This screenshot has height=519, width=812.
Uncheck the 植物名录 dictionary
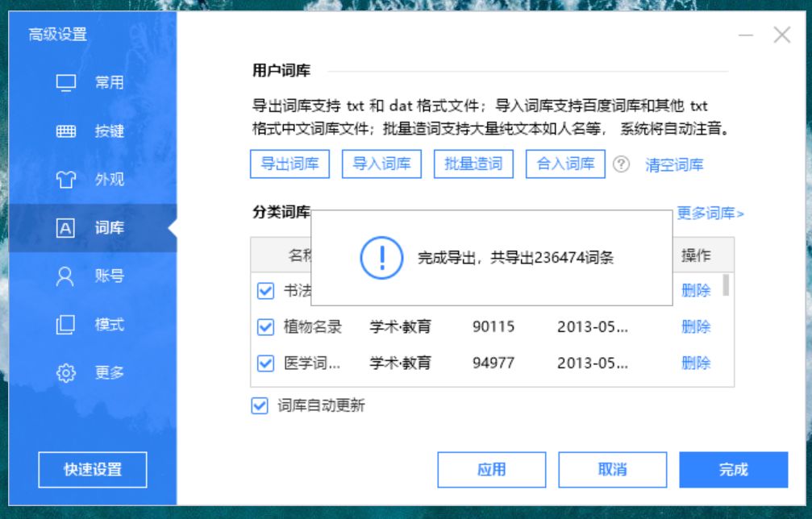[266, 326]
